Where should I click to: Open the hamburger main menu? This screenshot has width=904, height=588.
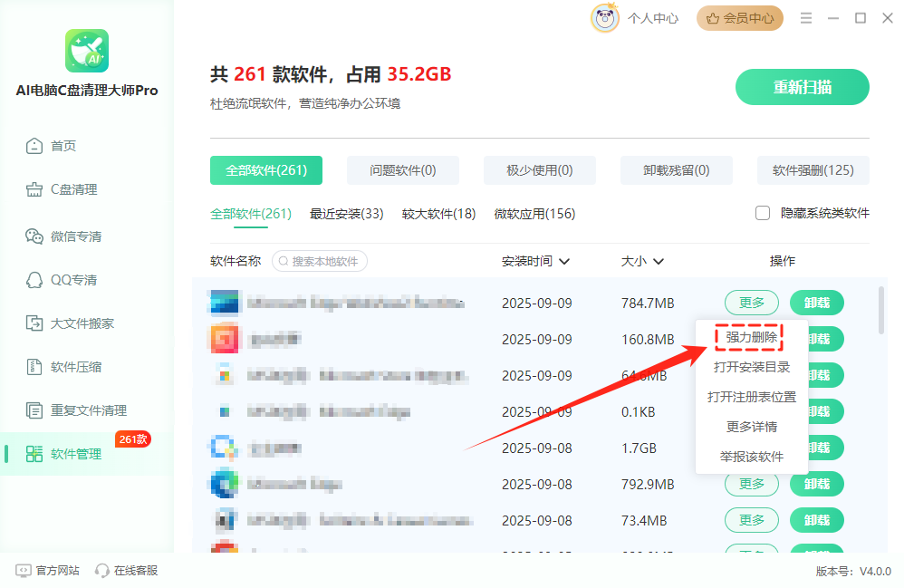[x=806, y=18]
